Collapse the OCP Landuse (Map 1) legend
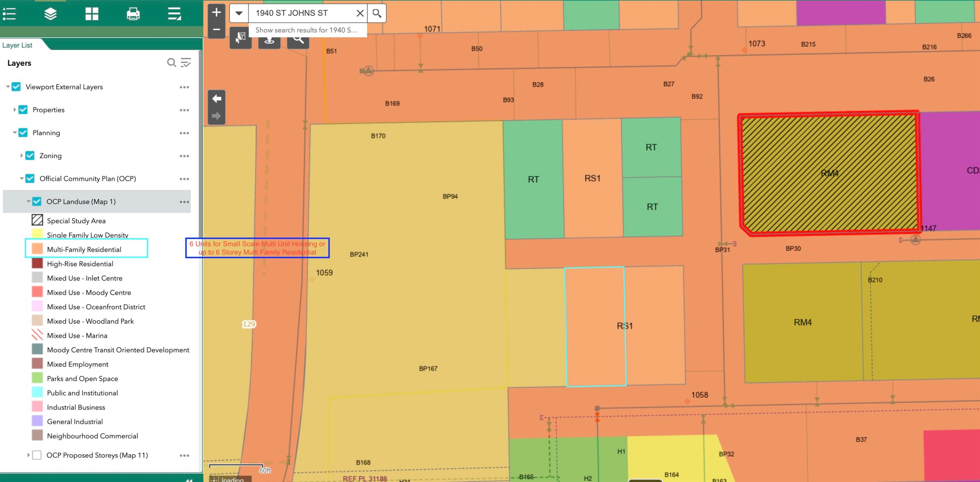 pyautogui.click(x=28, y=201)
